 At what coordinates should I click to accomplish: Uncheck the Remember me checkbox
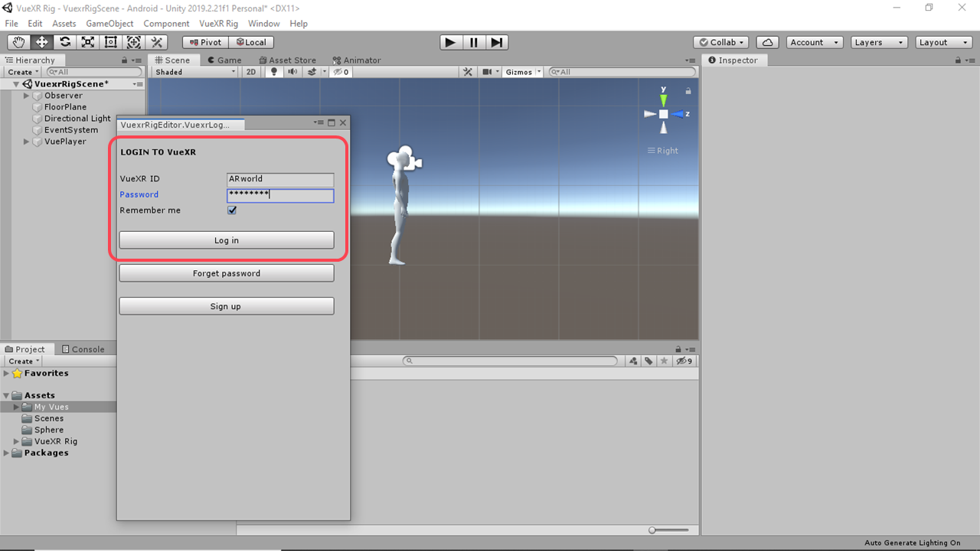pos(232,210)
